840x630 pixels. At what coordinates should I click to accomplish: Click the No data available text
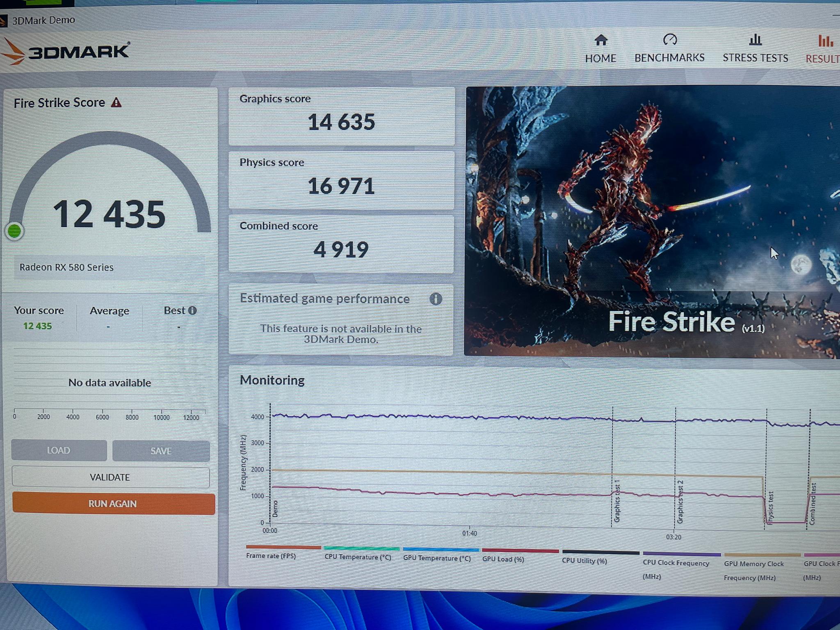pos(110,383)
